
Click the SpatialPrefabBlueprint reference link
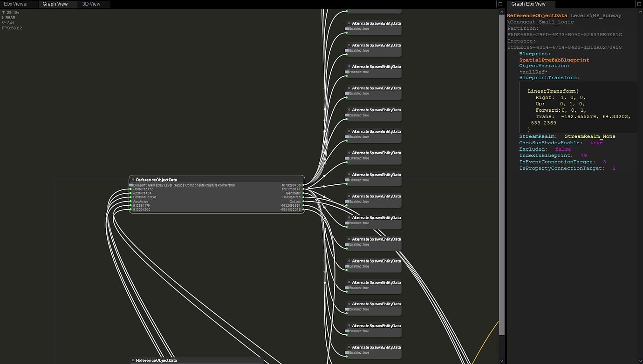[x=554, y=60]
